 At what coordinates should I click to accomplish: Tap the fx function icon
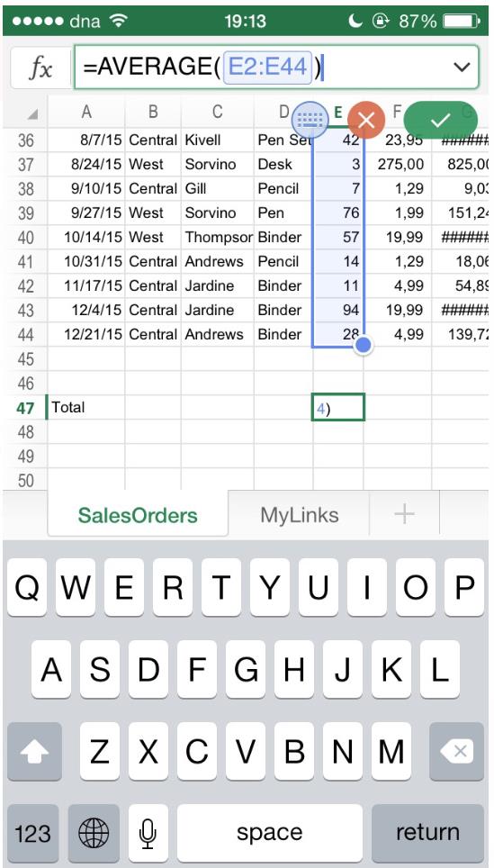40,68
